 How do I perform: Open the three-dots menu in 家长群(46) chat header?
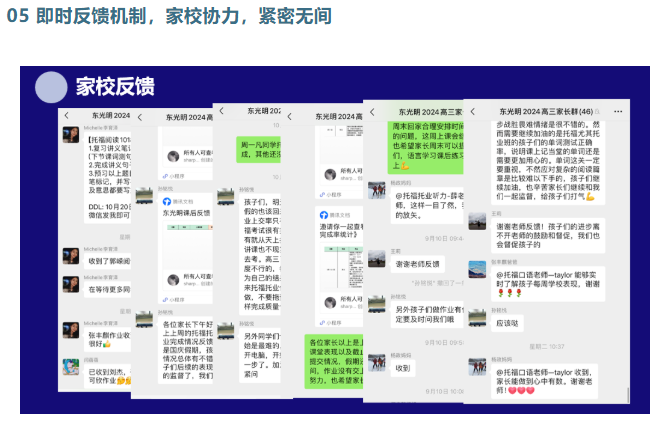[617, 109]
